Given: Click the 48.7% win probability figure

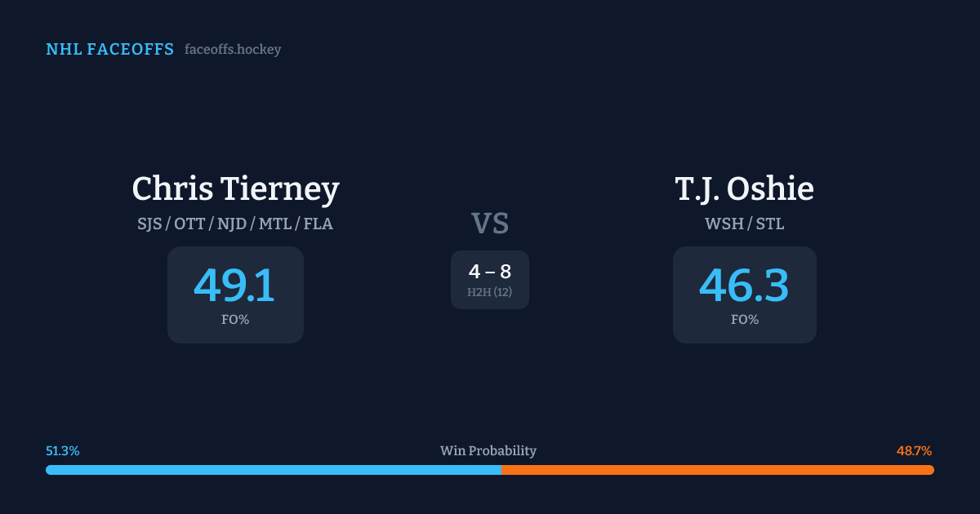Looking at the screenshot, I should [x=914, y=451].
